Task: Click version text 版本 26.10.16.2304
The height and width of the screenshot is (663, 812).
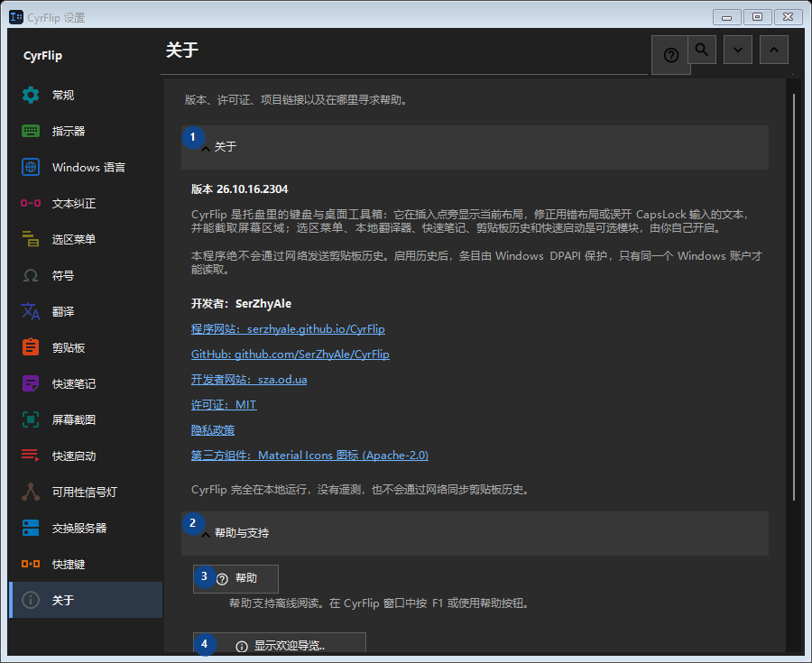Action: coord(239,189)
